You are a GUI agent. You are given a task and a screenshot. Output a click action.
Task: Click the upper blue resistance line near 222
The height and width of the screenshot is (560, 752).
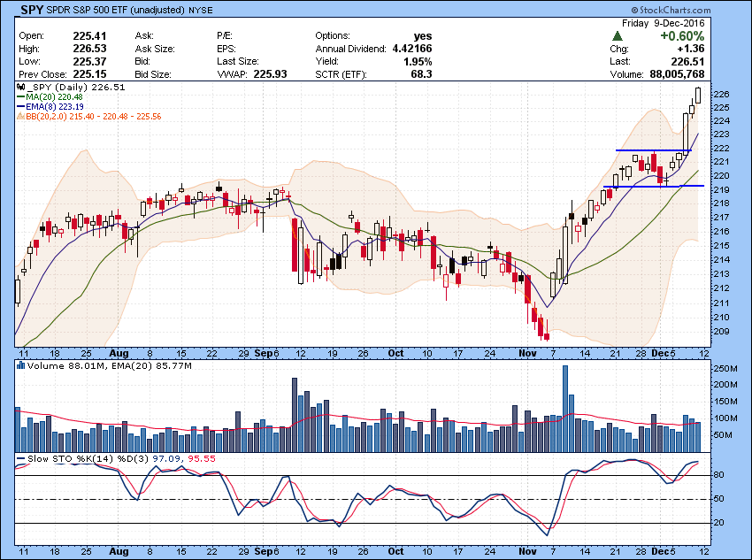pyautogui.click(x=653, y=150)
